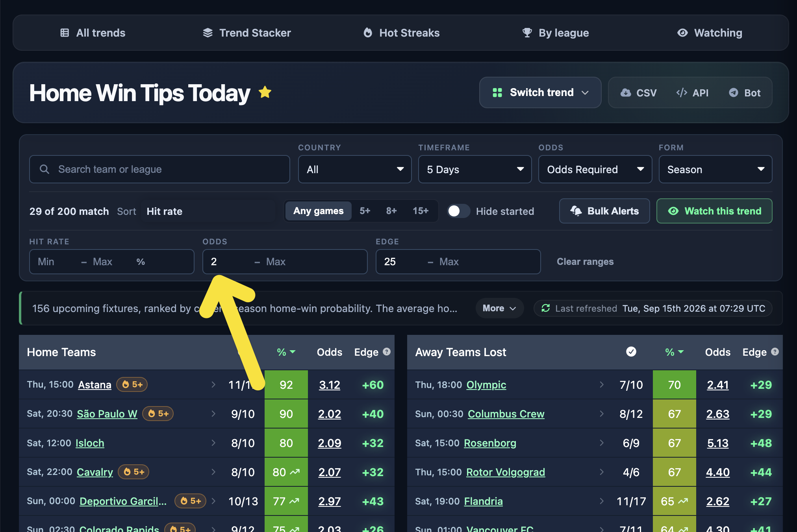Click the yellow favorite star beside the title
The height and width of the screenshot is (532, 797).
pos(265,92)
